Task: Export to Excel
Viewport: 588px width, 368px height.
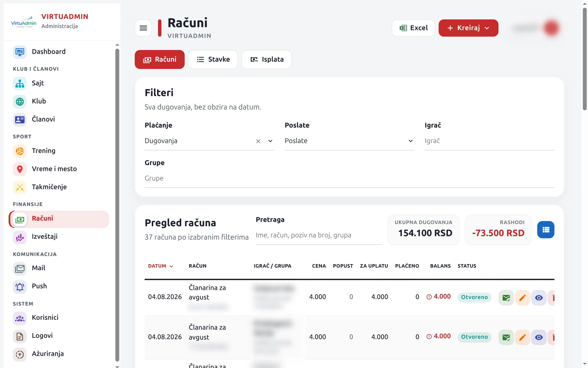Action: [413, 28]
